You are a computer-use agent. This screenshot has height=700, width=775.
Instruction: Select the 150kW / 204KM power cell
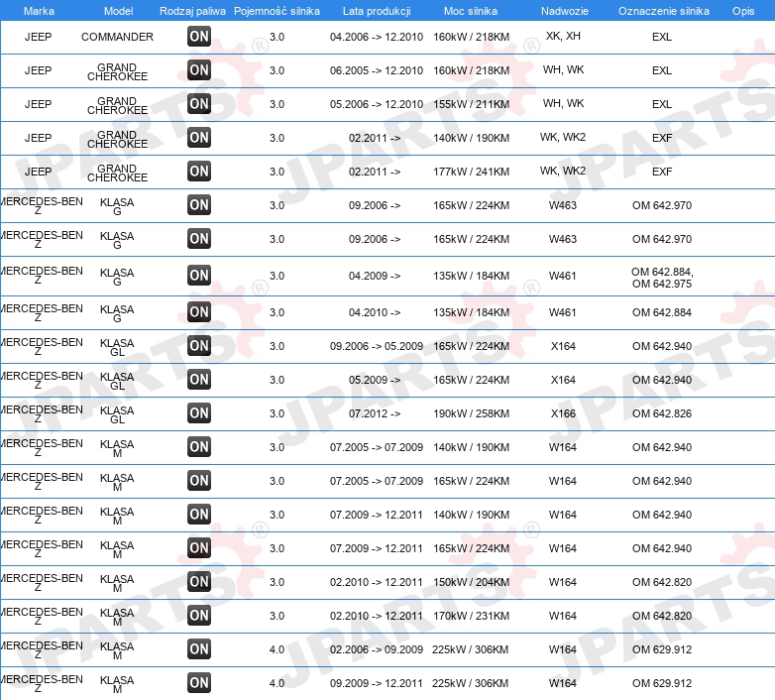[471, 582]
